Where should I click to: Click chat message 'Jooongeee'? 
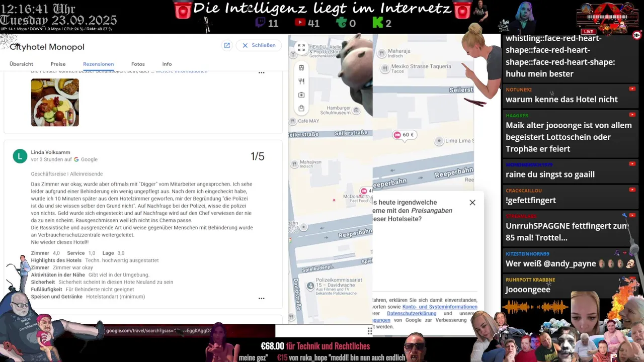pos(528,290)
